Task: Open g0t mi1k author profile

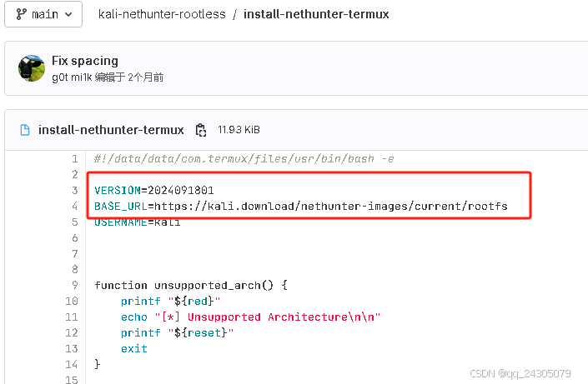Action: point(72,77)
